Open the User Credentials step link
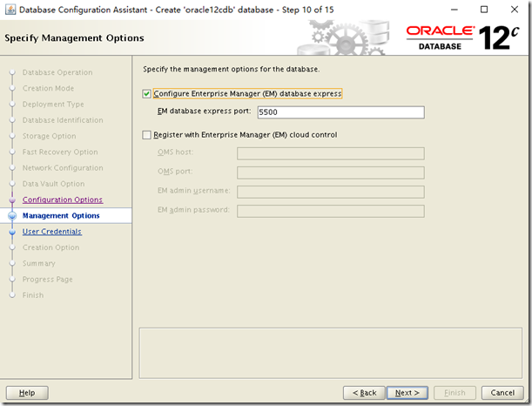 point(52,232)
